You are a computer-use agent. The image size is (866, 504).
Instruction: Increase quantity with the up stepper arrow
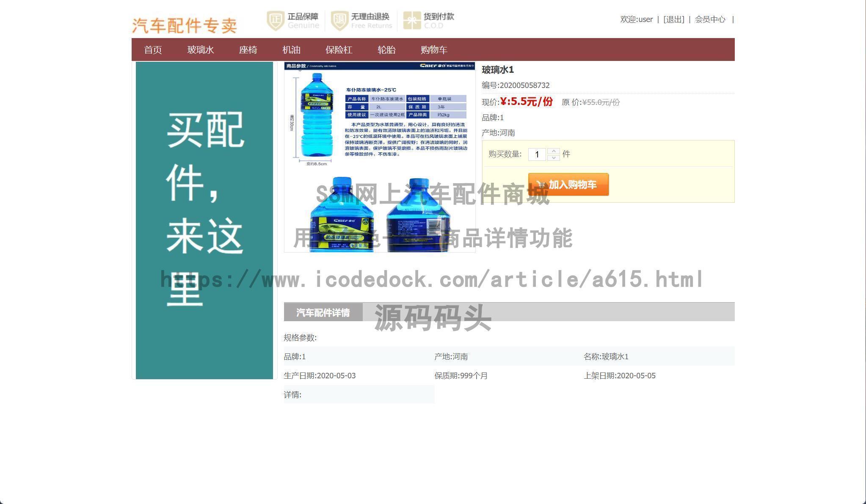[x=553, y=150]
